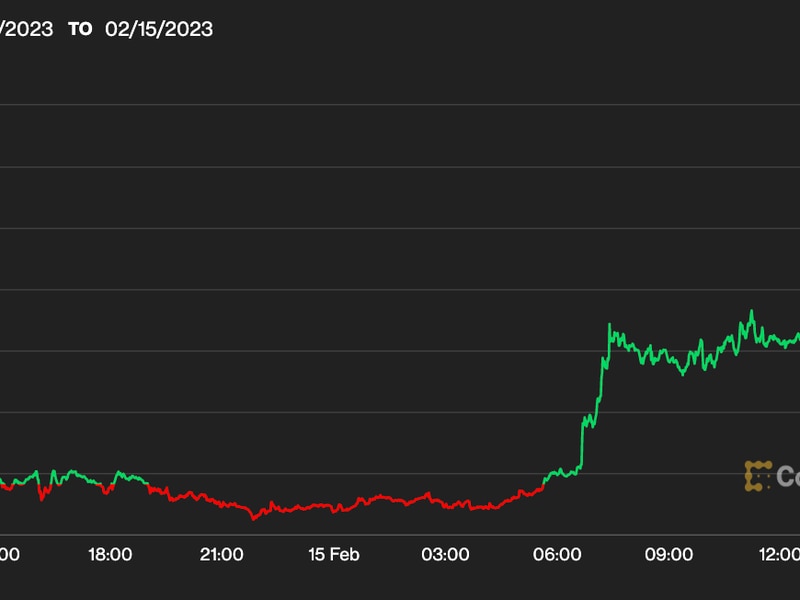Click the top of the sharp spike after 06:00
This screenshot has height=600, width=800.
tap(609, 324)
